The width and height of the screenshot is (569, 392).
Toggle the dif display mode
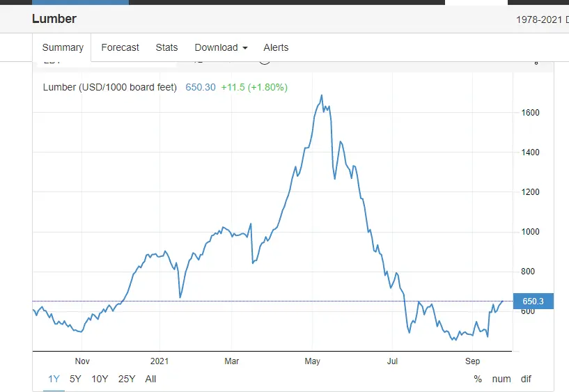click(526, 379)
